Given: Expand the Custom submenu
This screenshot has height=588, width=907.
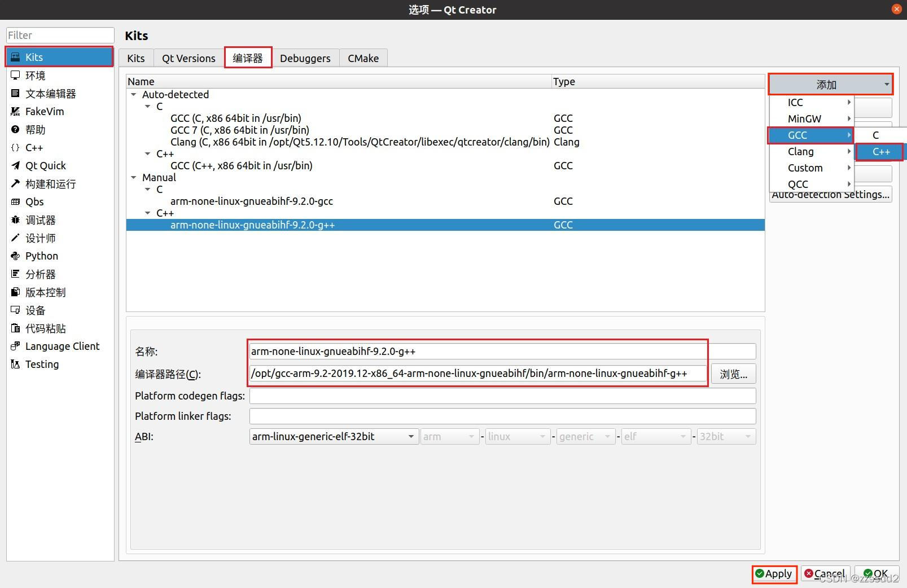Looking at the screenshot, I should [x=812, y=168].
